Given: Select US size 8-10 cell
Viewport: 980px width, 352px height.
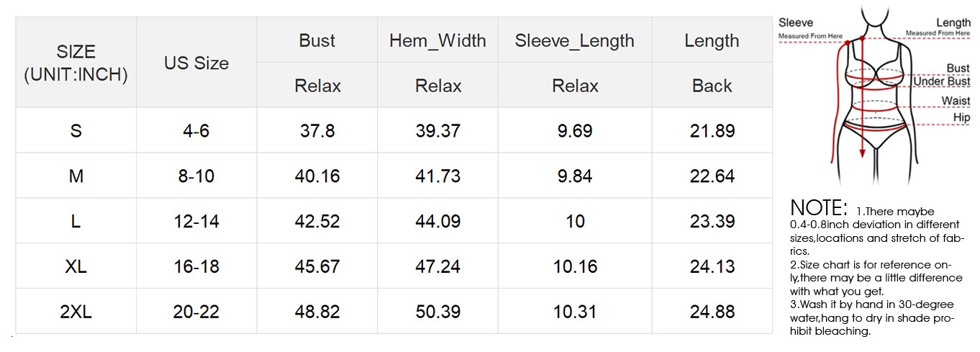Looking at the screenshot, I should point(196,176).
